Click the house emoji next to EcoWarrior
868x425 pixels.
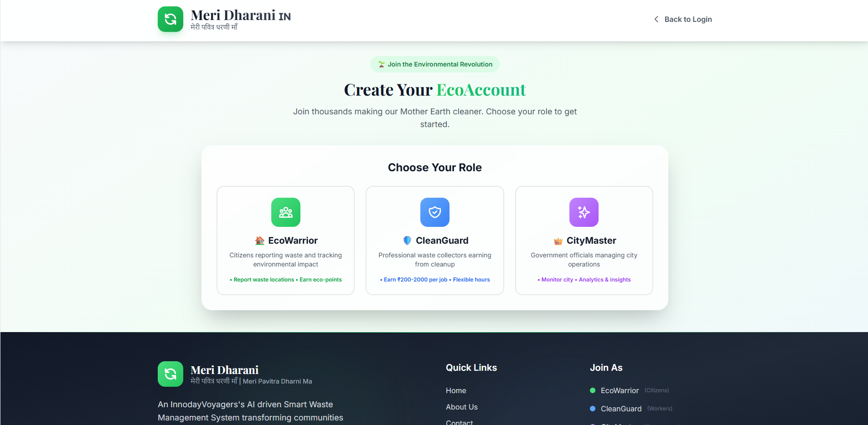point(260,241)
